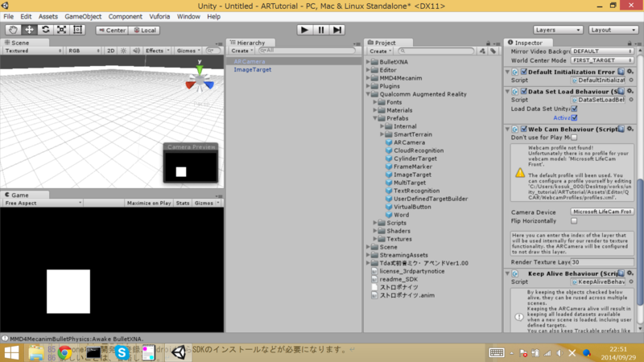Select the Rotate tool

pos(46,30)
